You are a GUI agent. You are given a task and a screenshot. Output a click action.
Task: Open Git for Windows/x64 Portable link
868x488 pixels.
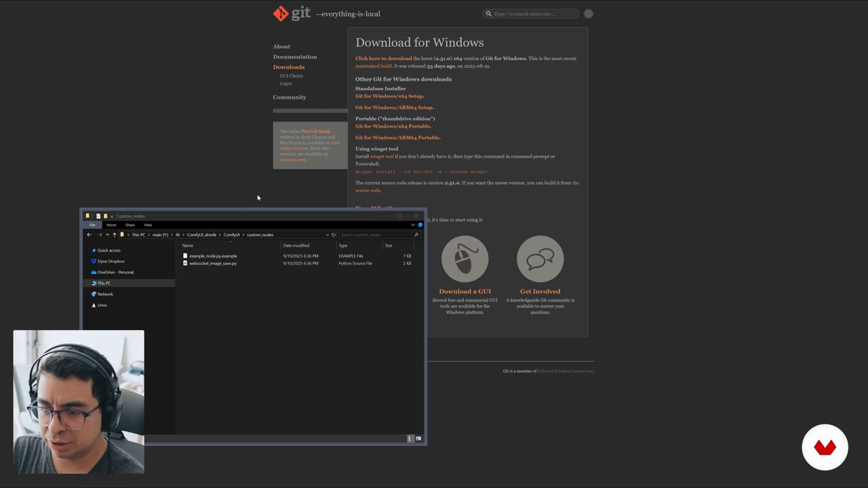pos(393,126)
